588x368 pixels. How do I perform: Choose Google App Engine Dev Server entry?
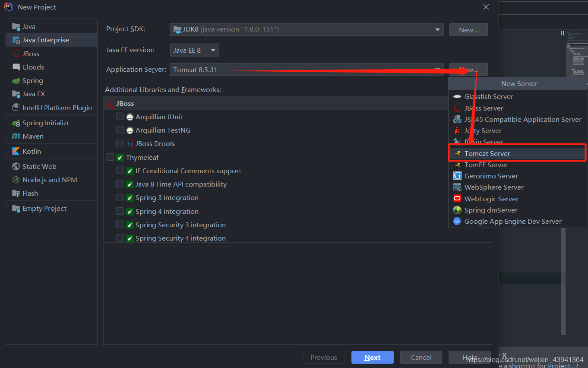[518, 221]
